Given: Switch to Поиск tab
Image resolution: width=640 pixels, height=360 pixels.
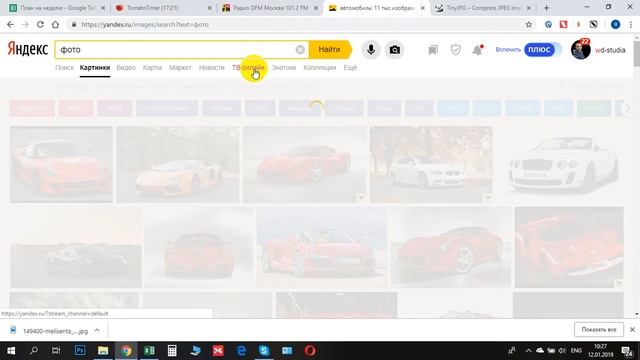Looking at the screenshot, I should coord(64,68).
